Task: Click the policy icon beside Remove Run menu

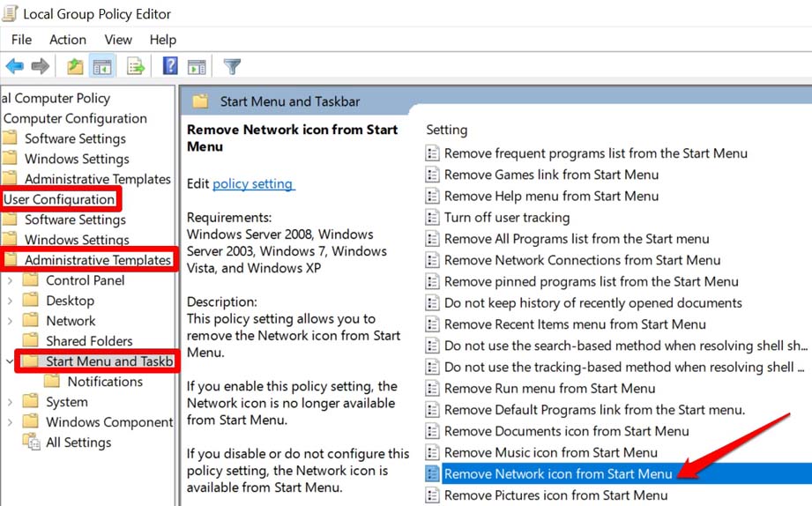Action: coord(432,388)
